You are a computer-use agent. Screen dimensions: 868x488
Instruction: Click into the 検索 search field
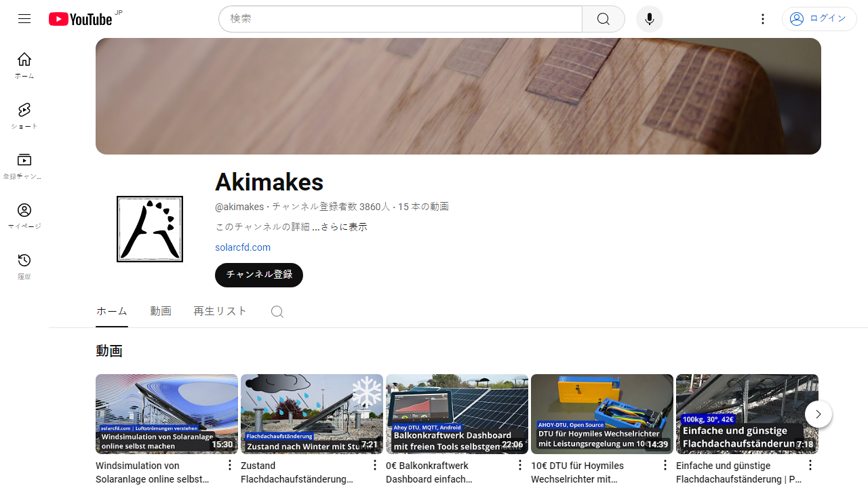(x=400, y=19)
